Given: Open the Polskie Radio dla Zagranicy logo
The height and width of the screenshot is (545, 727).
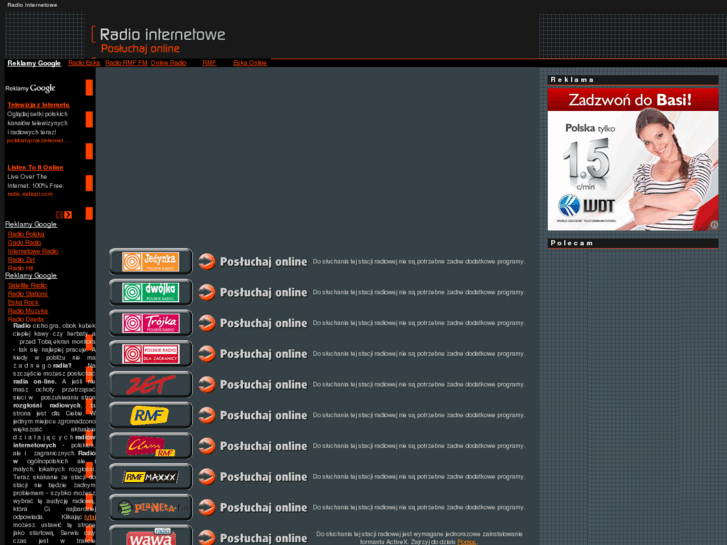Looking at the screenshot, I should [151, 354].
